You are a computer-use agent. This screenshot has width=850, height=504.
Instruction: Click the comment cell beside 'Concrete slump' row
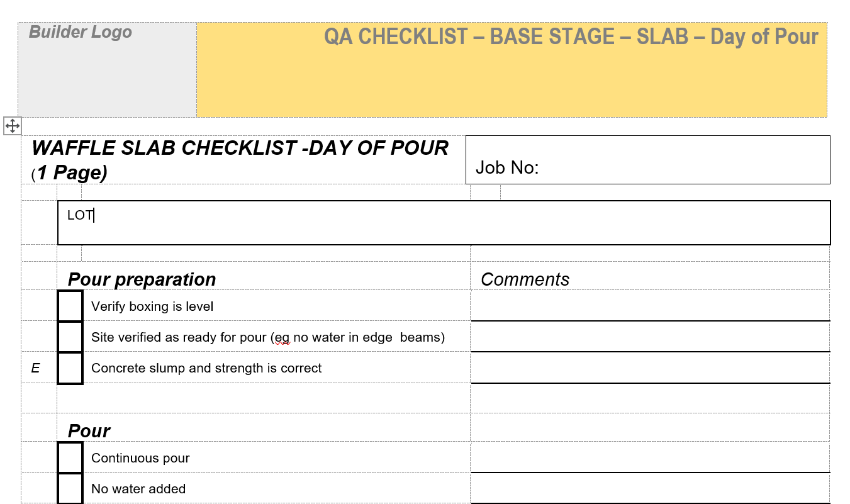(x=649, y=368)
